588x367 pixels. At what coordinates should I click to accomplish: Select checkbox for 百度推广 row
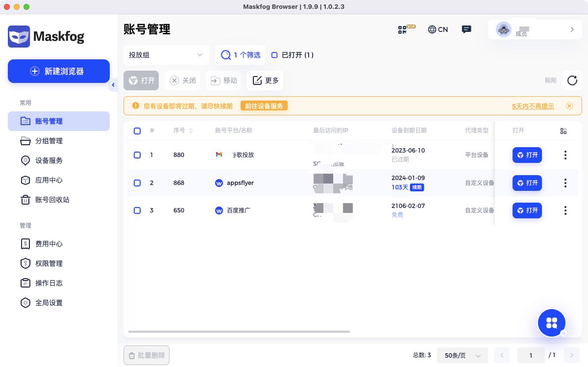[x=137, y=210]
